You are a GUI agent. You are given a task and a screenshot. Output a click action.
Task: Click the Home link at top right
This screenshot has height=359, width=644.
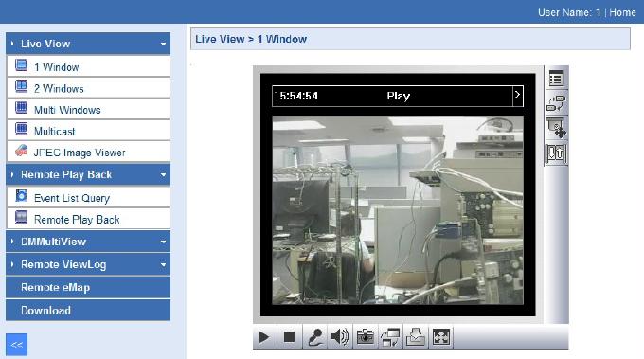[622, 12]
